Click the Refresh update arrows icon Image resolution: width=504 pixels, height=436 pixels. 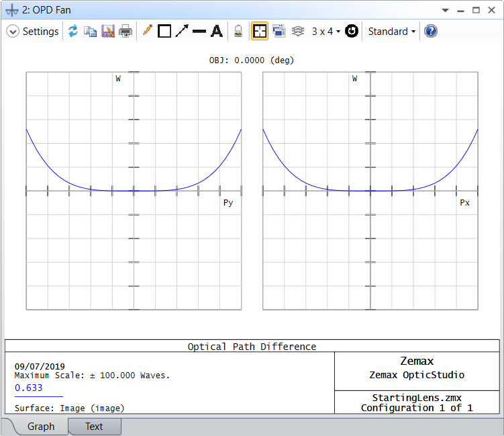coord(72,32)
